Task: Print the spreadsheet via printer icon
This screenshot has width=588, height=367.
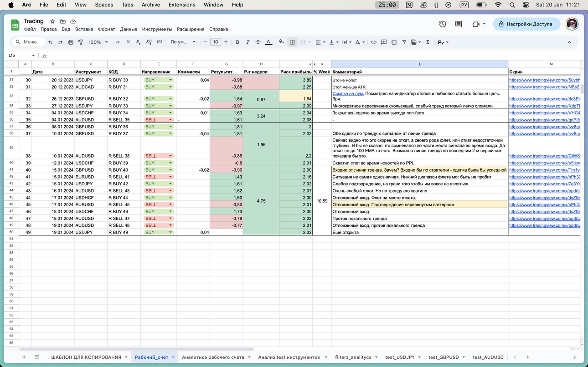Action: click(x=71, y=42)
